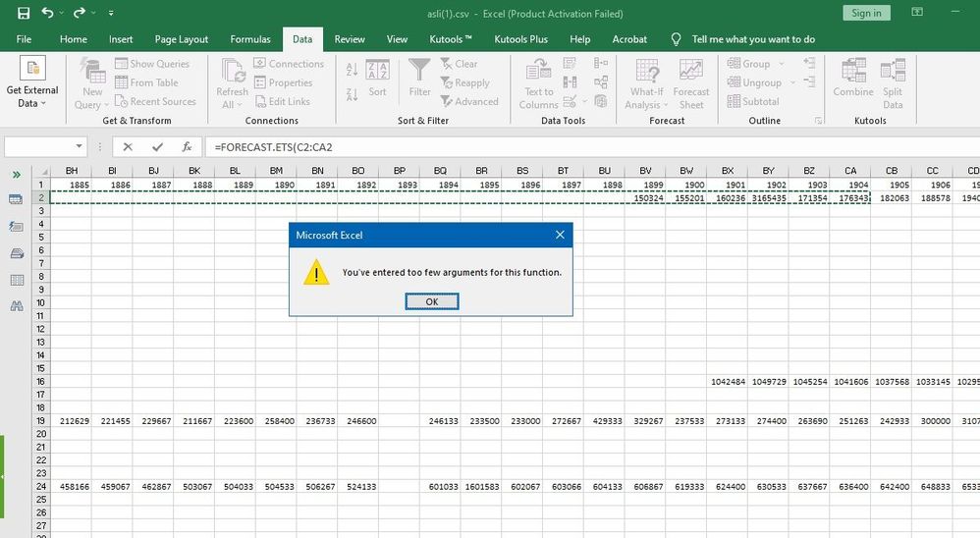Click Edit Links icon
Image resolution: width=980 pixels, height=538 pixels.
[x=260, y=101]
